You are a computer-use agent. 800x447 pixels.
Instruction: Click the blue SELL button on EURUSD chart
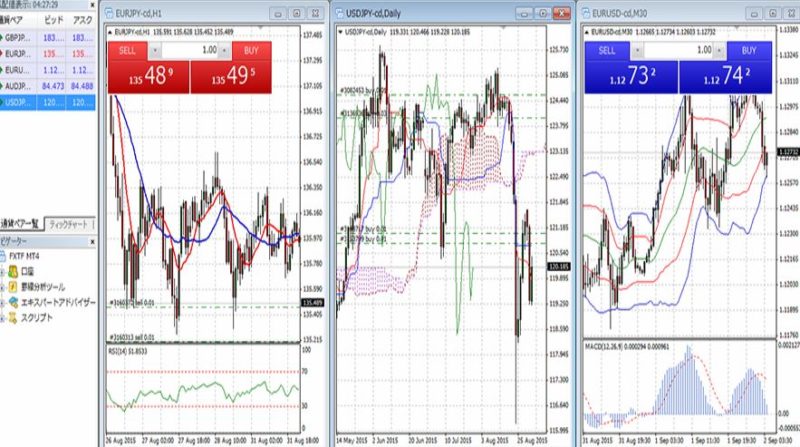tap(607, 51)
